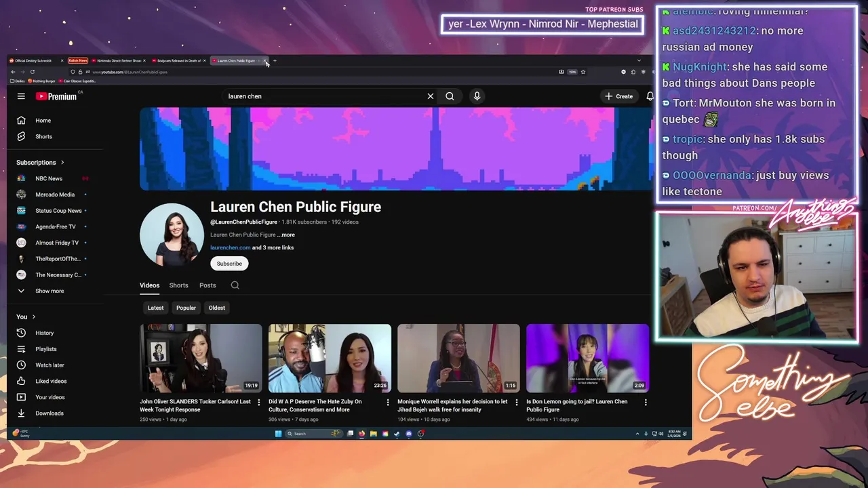Open 'Did W A P Deserve The Hate' thumbnail
This screenshot has width=868, height=488.
pyautogui.click(x=330, y=358)
